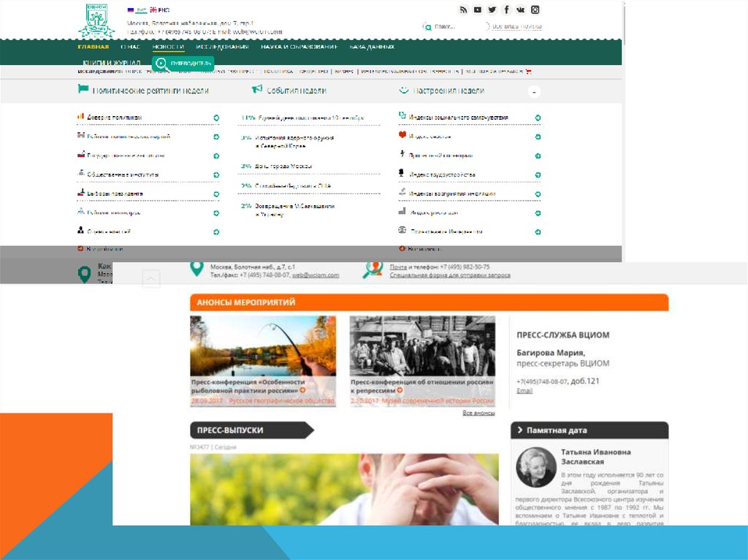Click the YouTube icon in header
748x560 pixels.
tap(477, 9)
